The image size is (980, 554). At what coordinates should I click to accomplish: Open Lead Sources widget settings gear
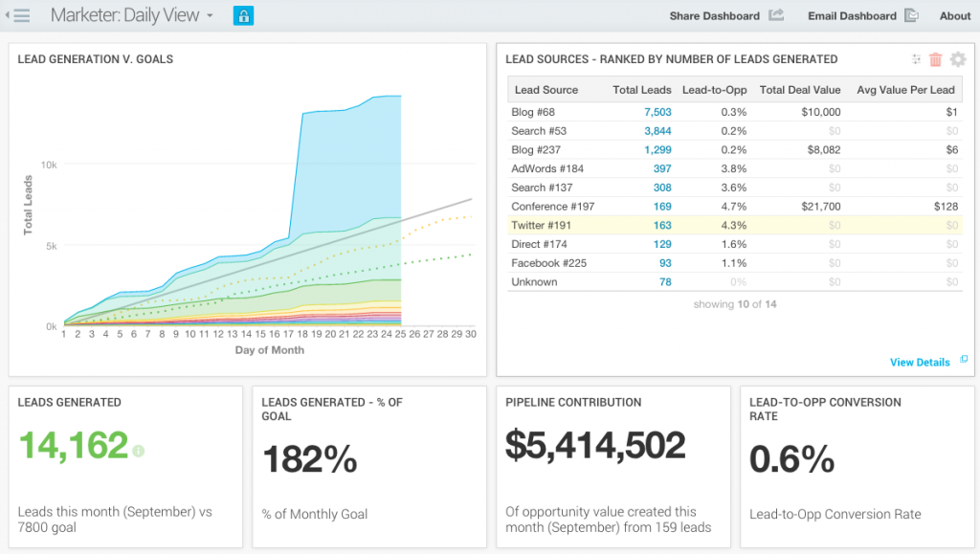tap(957, 59)
